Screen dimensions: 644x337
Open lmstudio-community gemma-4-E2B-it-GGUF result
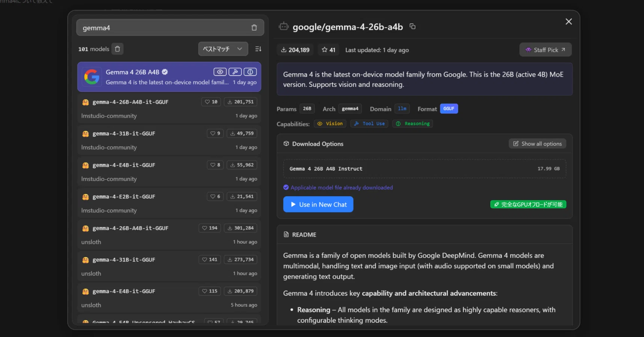click(169, 203)
